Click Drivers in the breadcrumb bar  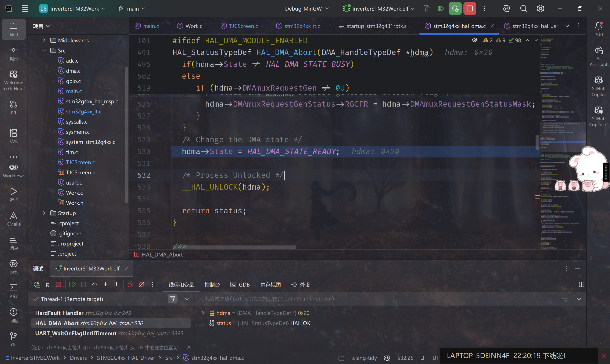click(x=78, y=358)
